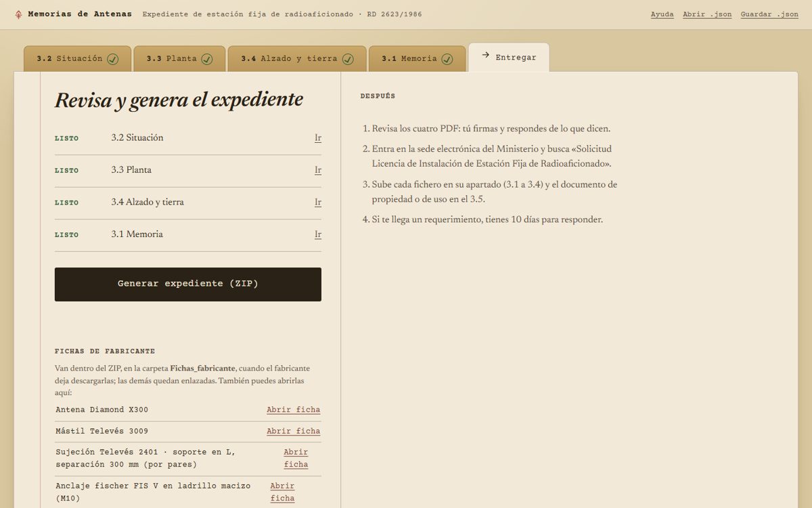Click the LISTO status for 3.3 Planta
Image resolution: width=812 pixels, height=508 pixels.
tap(66, 171)
